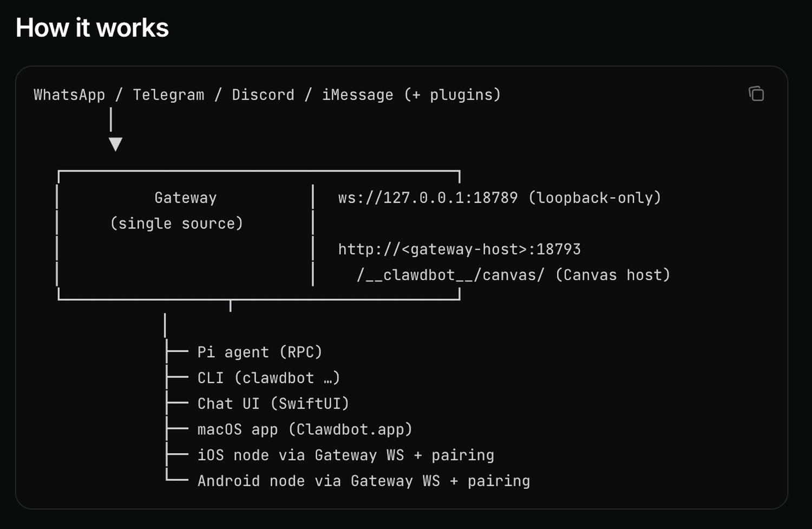Click the ws://127.0.0.1:18789 address
Image resolution: width=812 pixels, height=529 pixels.
[x=428, y=198]
